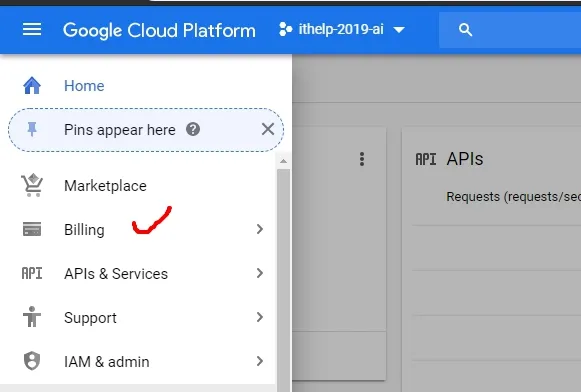The height and width of the screenshot is (392, 581).
Task: Open Support menu item
Action: click(138, 318)
